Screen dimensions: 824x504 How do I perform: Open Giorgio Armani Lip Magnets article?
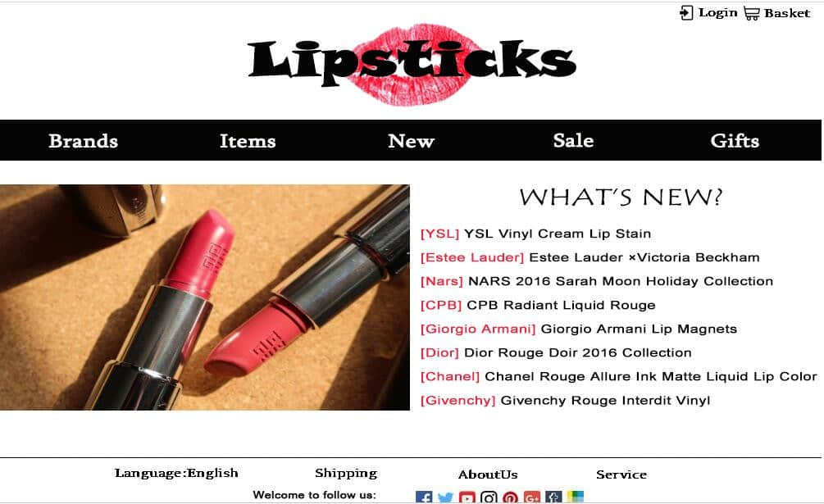click(639, 329)
